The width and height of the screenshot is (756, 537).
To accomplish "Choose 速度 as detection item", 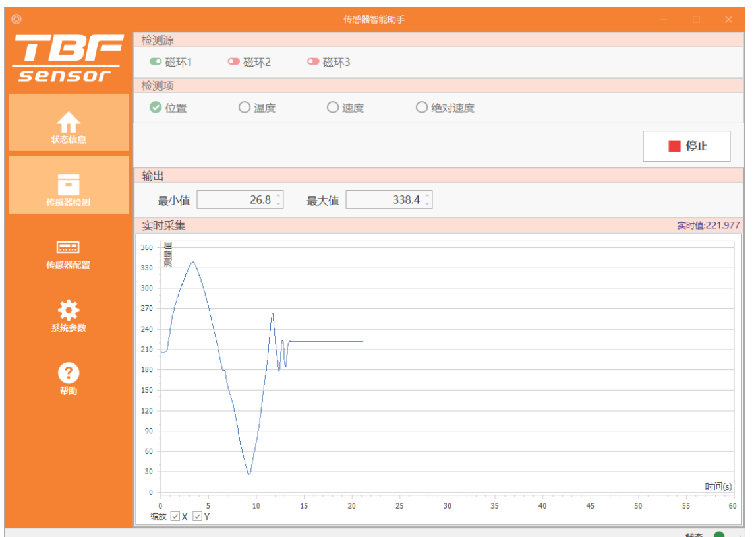I will pyautogui.click(x=333, y=108).
